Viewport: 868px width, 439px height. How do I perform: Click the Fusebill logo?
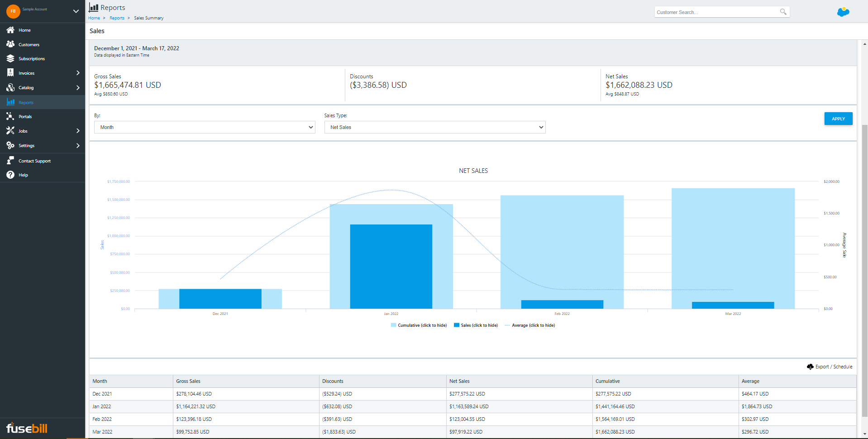[x=27, y=428]
